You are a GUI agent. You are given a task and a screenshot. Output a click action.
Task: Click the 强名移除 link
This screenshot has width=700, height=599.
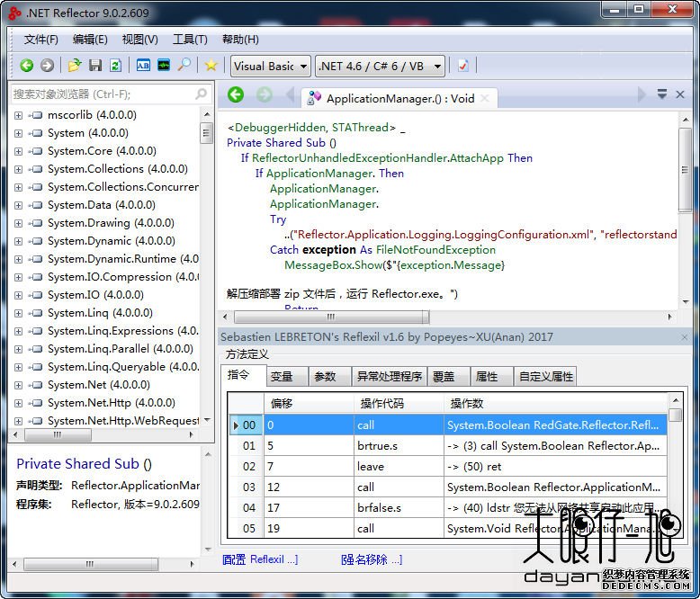372,559
